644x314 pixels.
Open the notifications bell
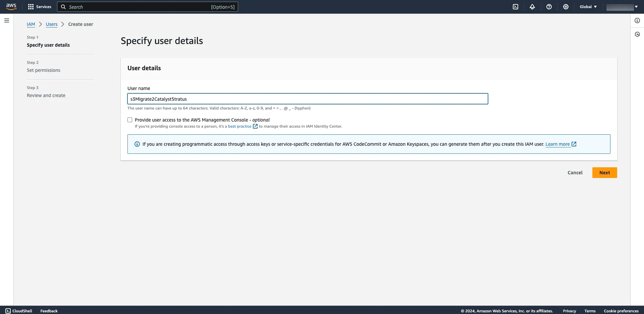click(x=532, y=7)
